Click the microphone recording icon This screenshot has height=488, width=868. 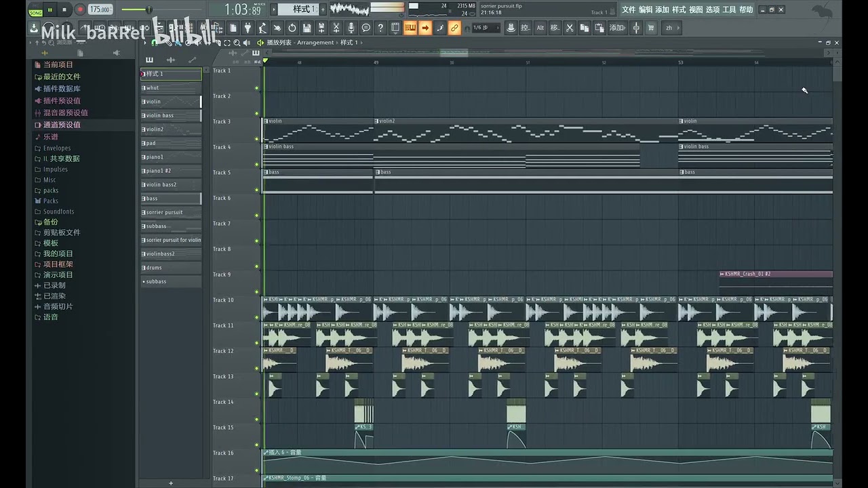coord(351,28)
